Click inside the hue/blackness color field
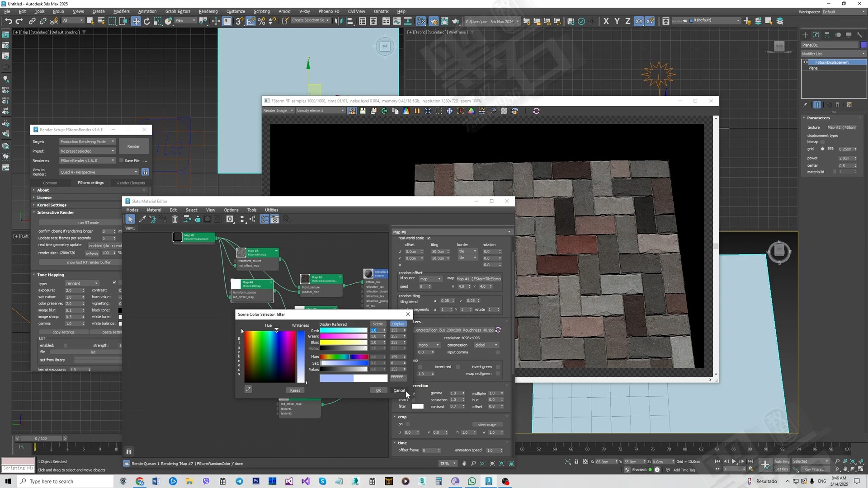Screen dimensions: 868x488 pyautogui.click(x=270, y=357)
